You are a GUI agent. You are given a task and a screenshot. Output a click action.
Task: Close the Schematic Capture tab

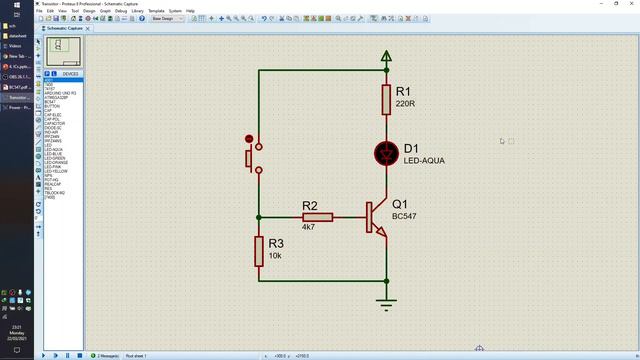coord(88,29)
